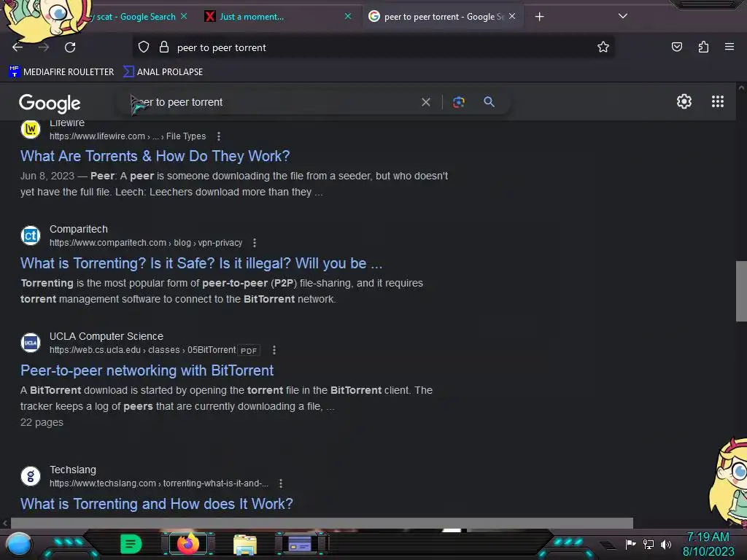This screenshot has width=747, height=560.
Task: Open the Firefox hamburger menu
Action: (x=729, y=47)
